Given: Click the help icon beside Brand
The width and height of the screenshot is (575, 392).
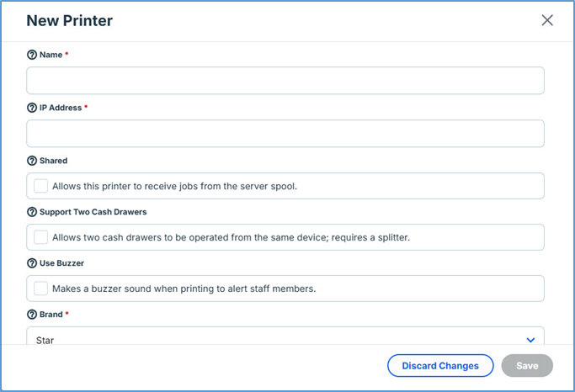Looking at the screenshot, I should coord(32,314).
